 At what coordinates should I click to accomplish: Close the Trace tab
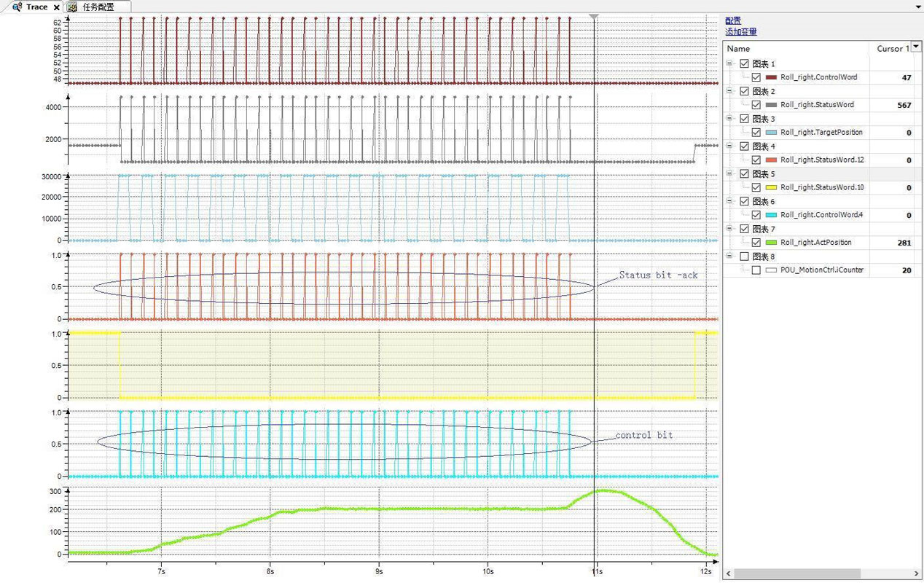click(x=57, y=7)
